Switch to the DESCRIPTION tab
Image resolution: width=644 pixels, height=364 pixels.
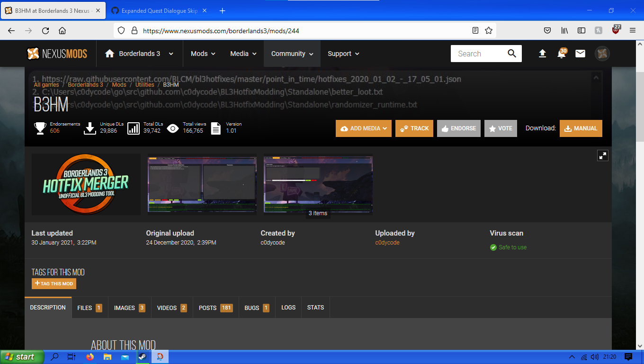(48, 308)
